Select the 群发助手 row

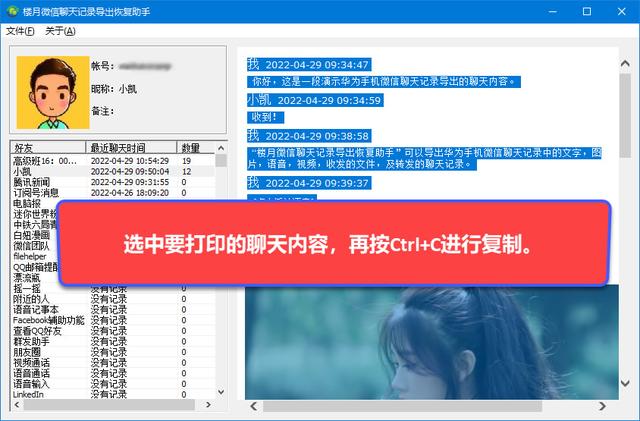coord(113,341)
